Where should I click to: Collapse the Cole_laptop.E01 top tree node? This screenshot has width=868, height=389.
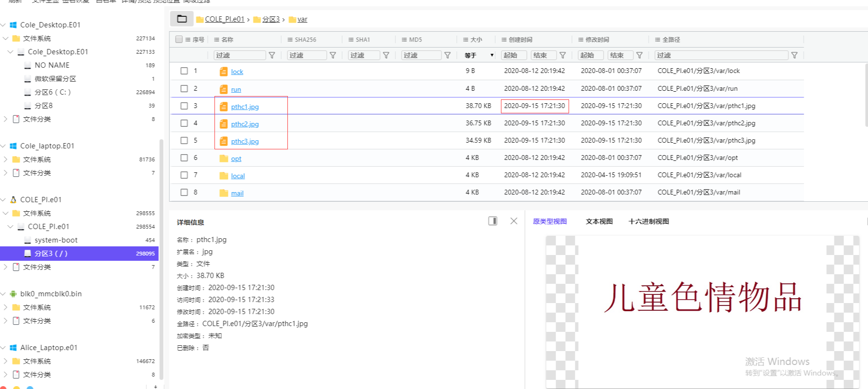pos(3,146)
